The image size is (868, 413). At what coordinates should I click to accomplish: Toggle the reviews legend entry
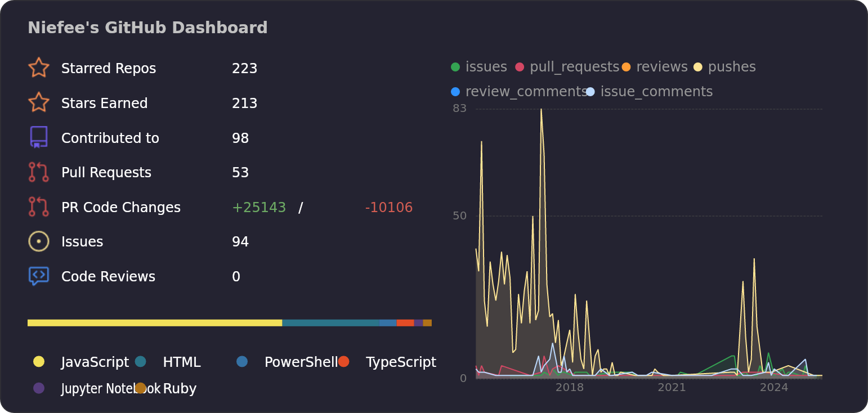coord(655,67)
